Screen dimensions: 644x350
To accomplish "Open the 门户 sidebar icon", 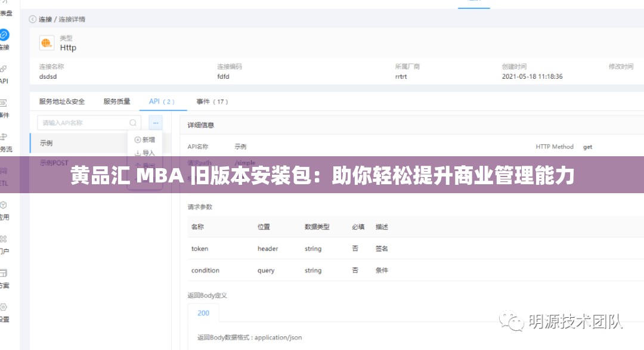I will (x=4, y=239).
